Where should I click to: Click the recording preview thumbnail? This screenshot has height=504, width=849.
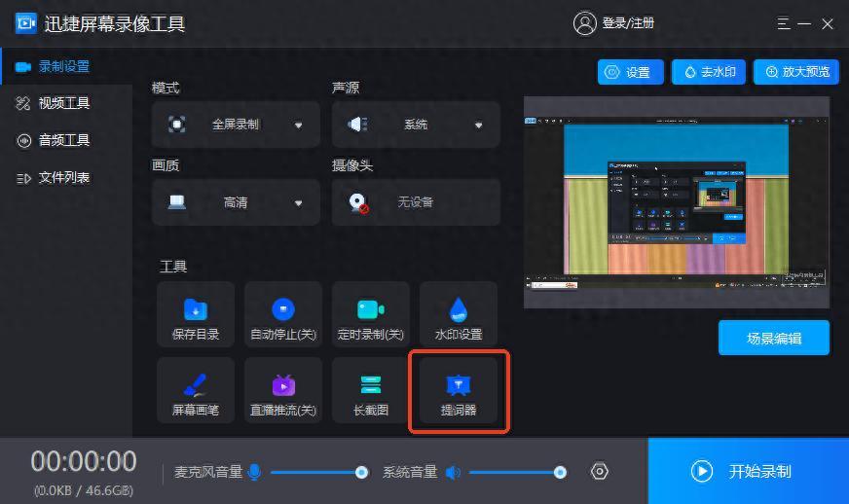[677, 202]
